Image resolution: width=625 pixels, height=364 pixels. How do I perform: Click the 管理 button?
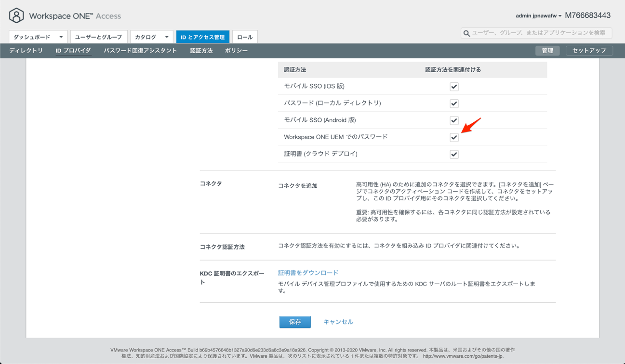click(547, 51)
